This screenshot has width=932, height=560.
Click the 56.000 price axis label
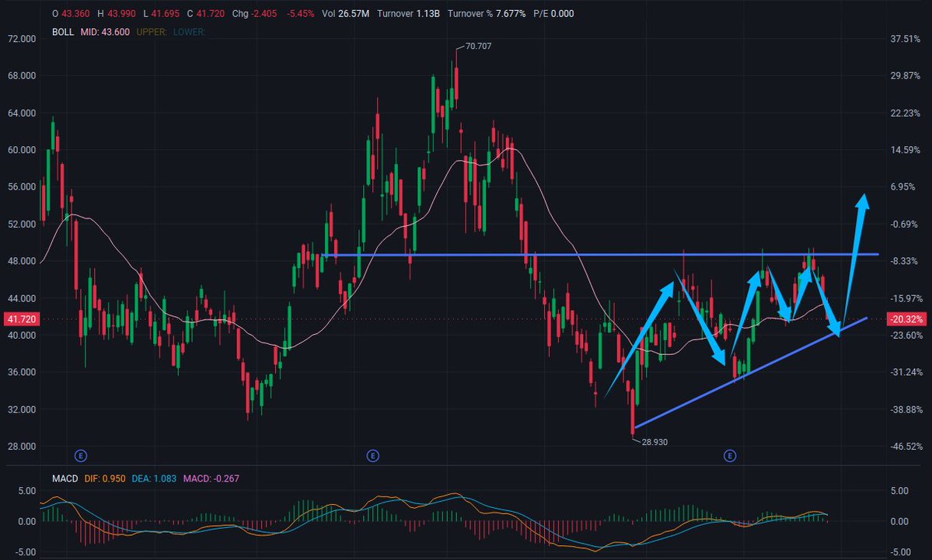(22, 187)
